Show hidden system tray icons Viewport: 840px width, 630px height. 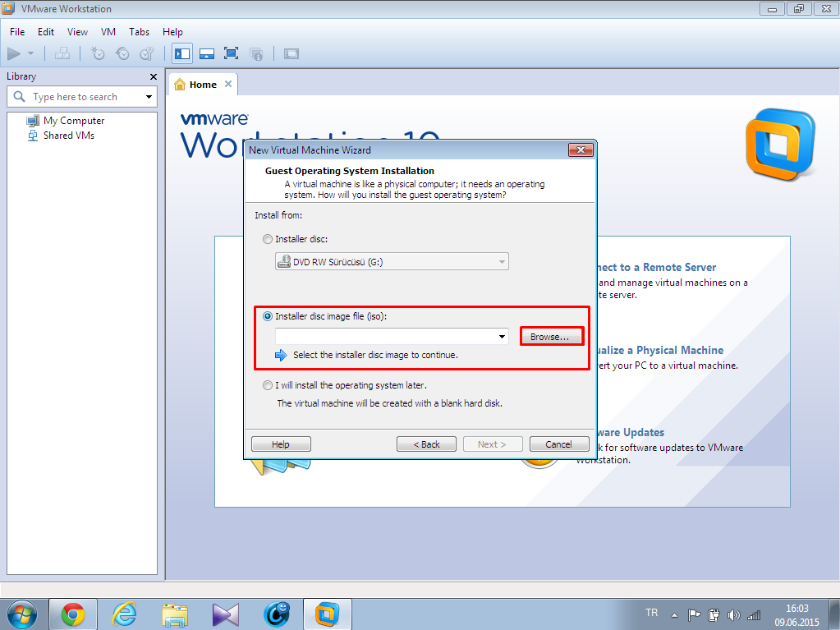coord(674,615)
